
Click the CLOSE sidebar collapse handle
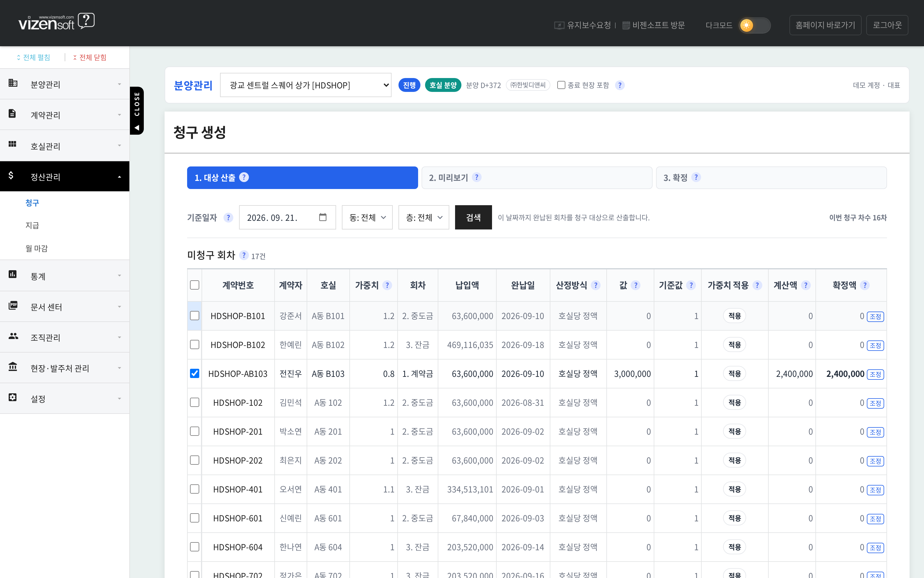pyautogui.click(x=137, y=110)
